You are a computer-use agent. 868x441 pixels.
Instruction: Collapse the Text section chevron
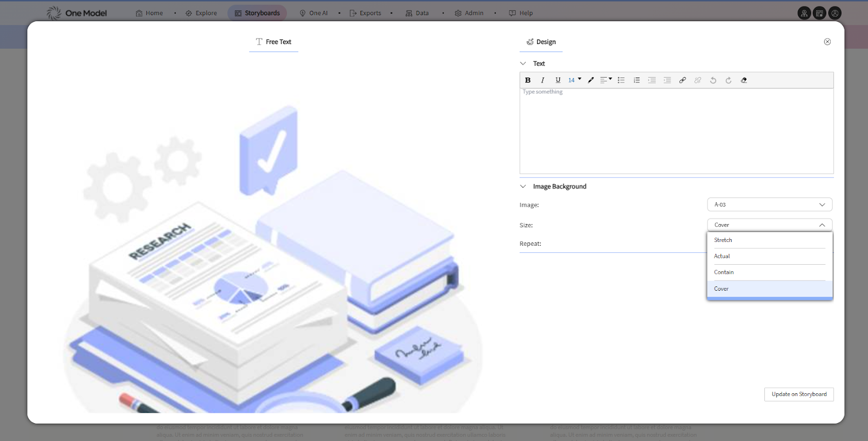(523, 63)
